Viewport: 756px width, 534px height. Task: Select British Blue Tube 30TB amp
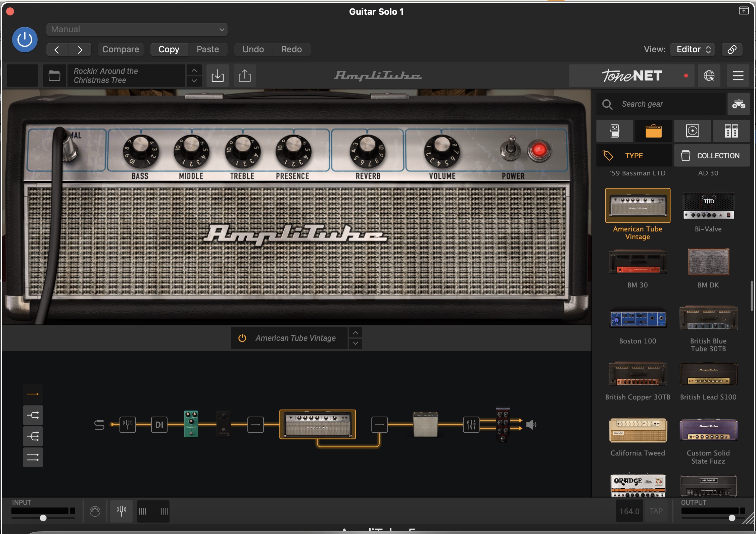tap(708, 317)
